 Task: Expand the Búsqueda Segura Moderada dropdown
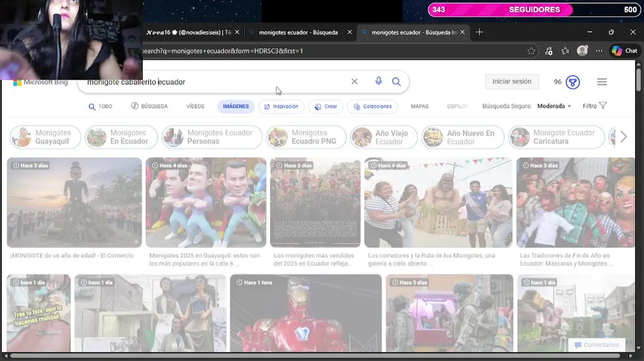point(554,106)
